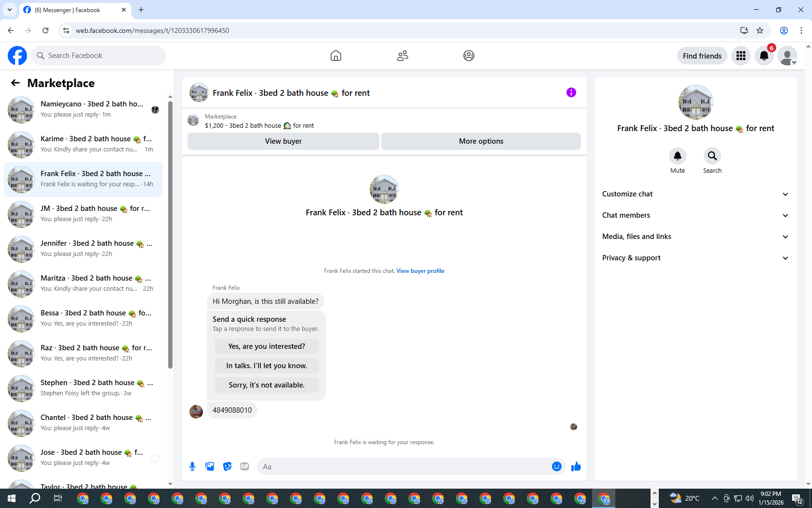Image resolution: width=812 pixels, height=508 pixels.
Task: Expand the Privacy & support section
Action: [696, 258]
